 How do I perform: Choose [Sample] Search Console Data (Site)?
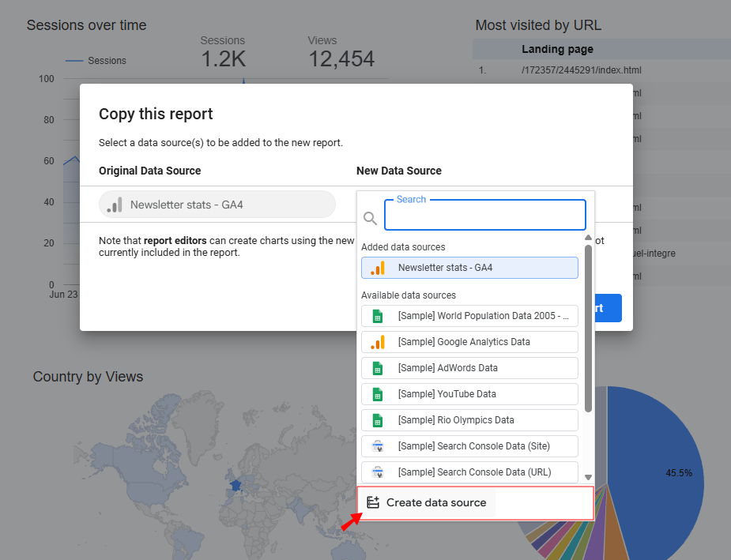tap(469, 446)
